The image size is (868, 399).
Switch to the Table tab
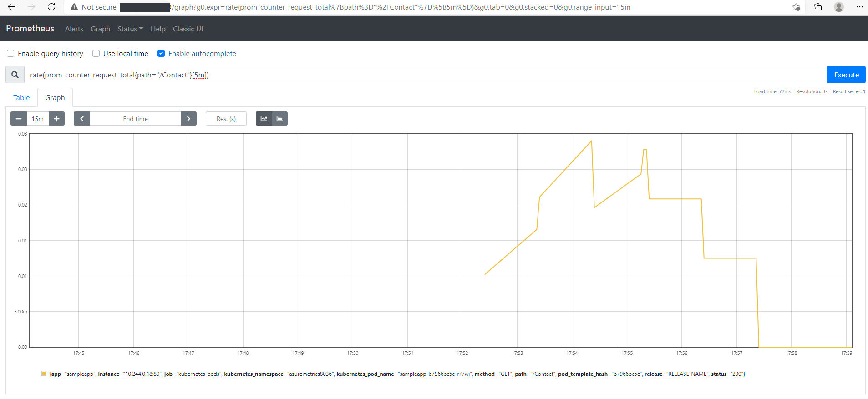(21, 97)
